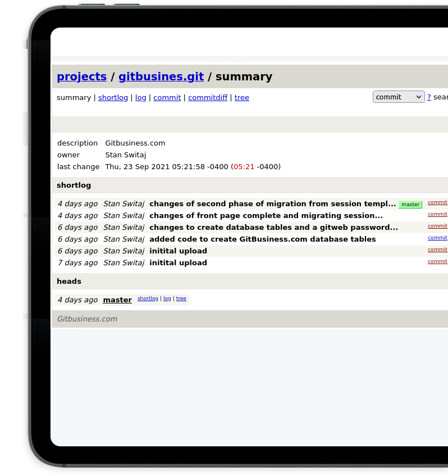
Task: Open the heads section header
Action: pyautogui.click(x=69, y=281)
